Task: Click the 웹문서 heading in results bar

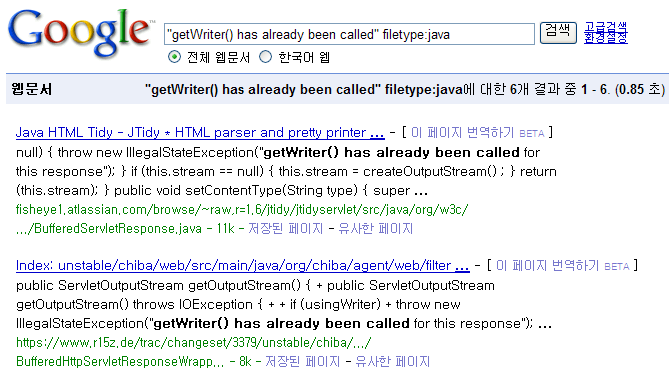Action: pos(32,89)
